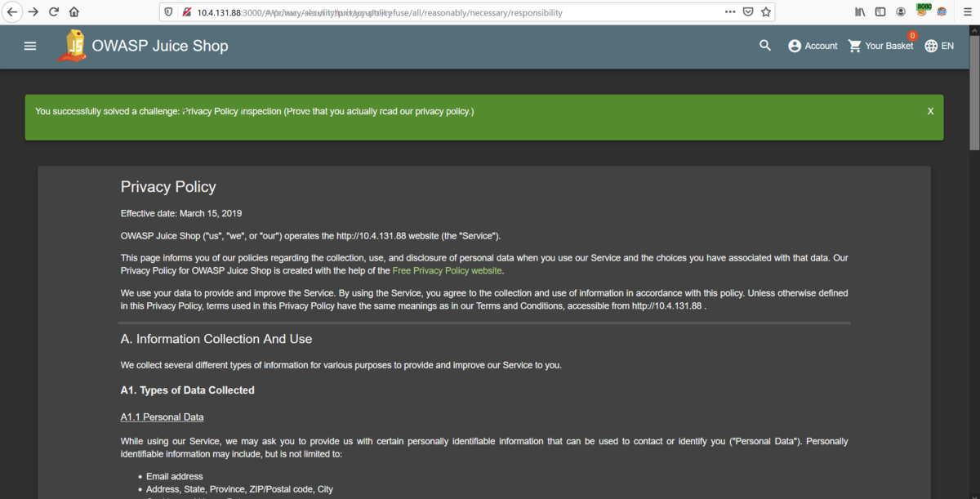The image size is (980, 499).
Task: Click the Privacy Policy heading
Action: pos(168,187)
